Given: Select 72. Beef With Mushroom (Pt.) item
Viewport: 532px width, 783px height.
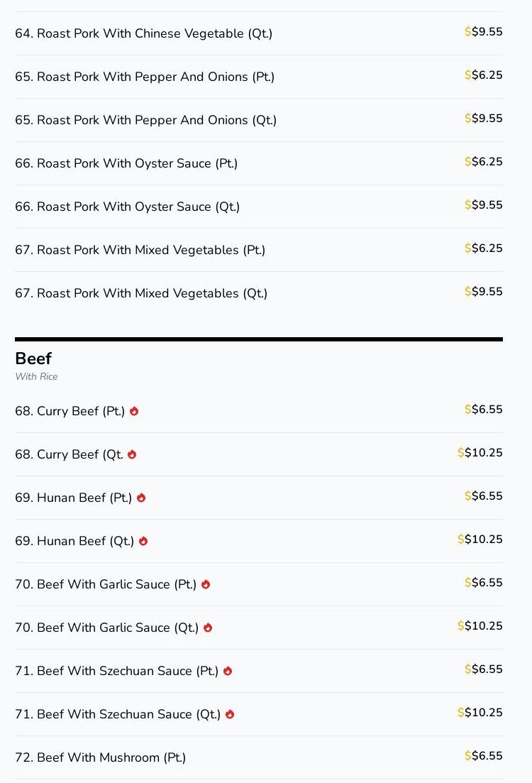Looking at the screenshot, I should coord(100,757).
